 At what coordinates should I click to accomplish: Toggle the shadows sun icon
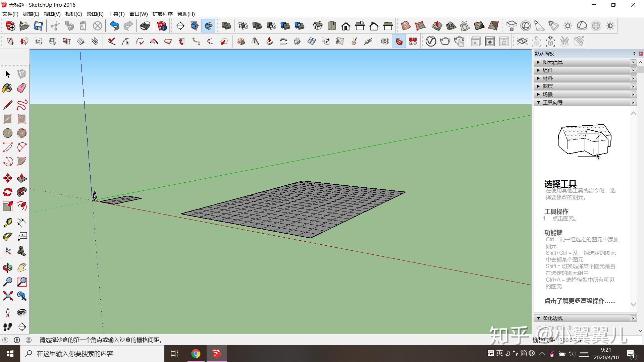(568, 26)
